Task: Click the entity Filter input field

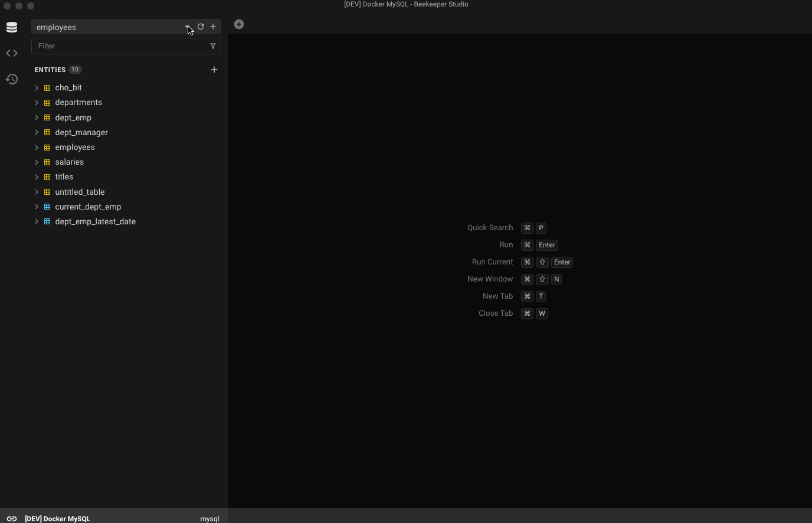Action: pos(121,46)
